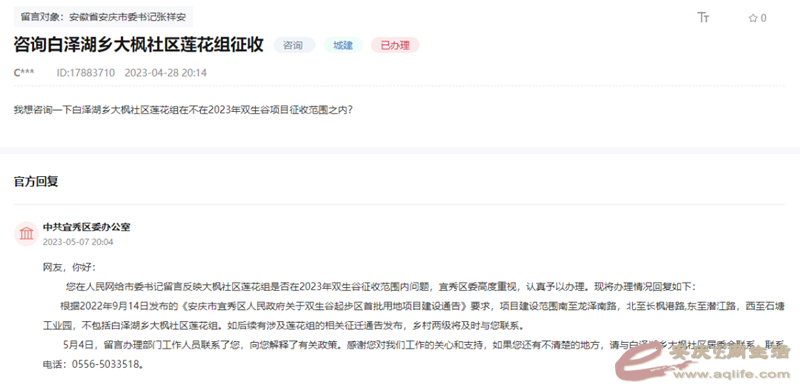This screenshot has width=800, height=387.
Task: Click the message ID:17883710
Action: point(86,73)
